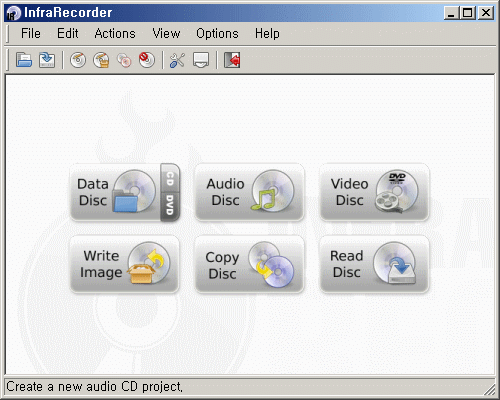
Task: Click the Devices drive toolbar icon
Action: tap(201, 60)
